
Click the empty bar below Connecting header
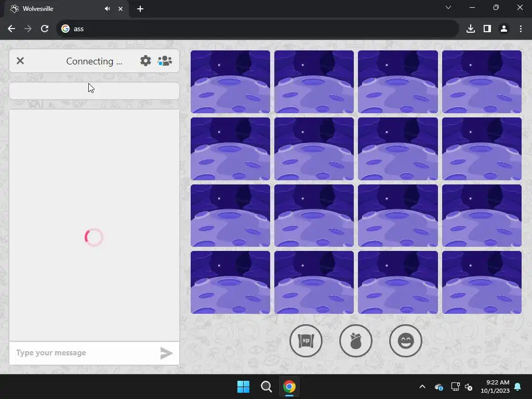[x=94, y=91]
